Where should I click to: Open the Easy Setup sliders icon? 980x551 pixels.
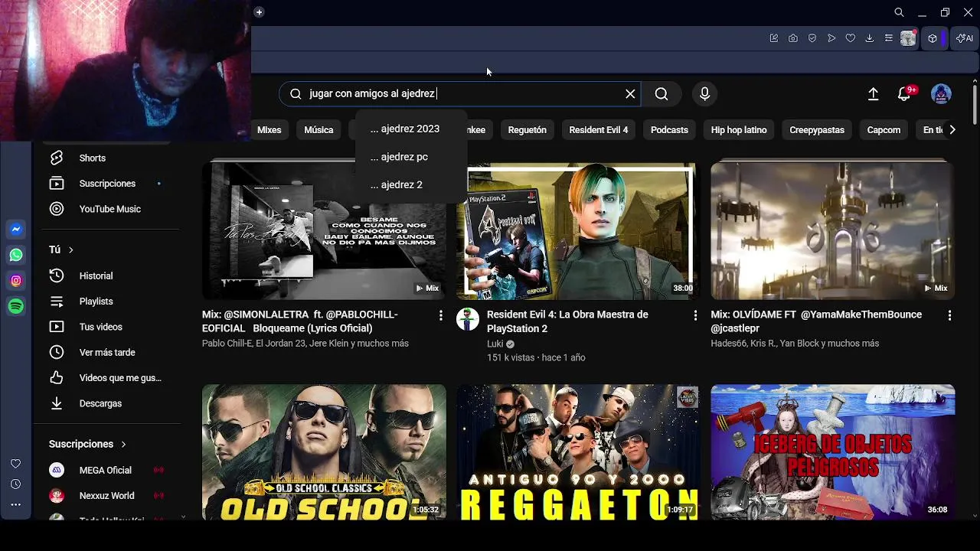(x=889, y=38)
